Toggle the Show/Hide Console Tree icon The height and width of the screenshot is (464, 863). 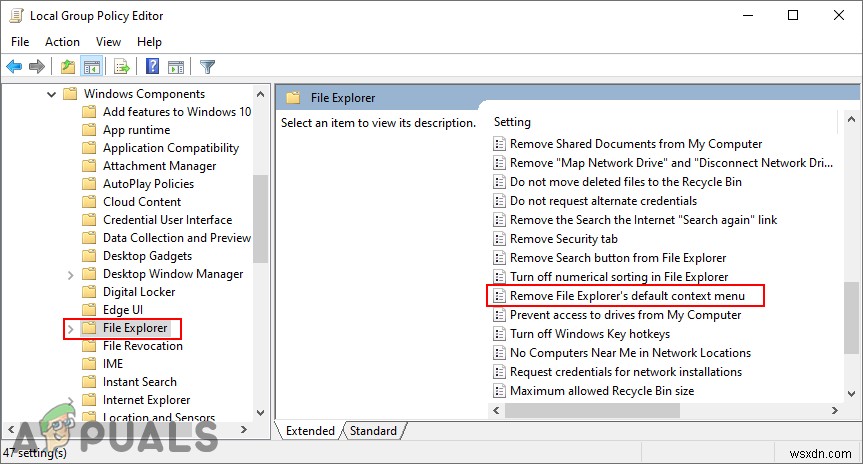pyautogui.click(x=92, y=67)
